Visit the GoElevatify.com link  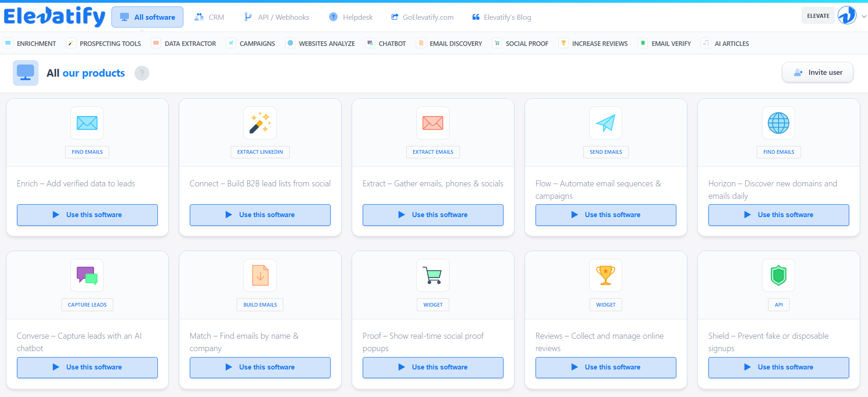pyautogui.click(x=422, y=17)
